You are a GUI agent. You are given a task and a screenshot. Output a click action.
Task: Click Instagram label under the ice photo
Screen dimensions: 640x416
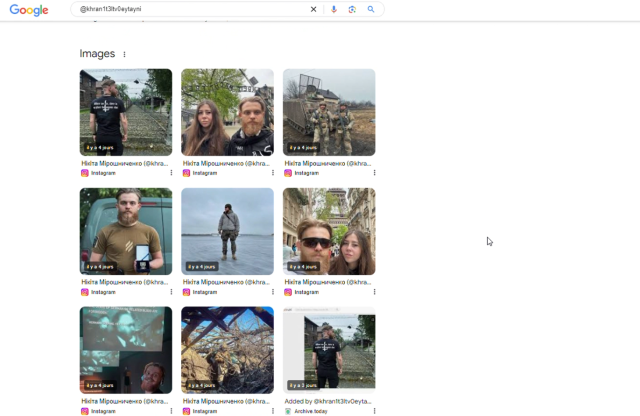pyautogui.click(x=205, y=292)
